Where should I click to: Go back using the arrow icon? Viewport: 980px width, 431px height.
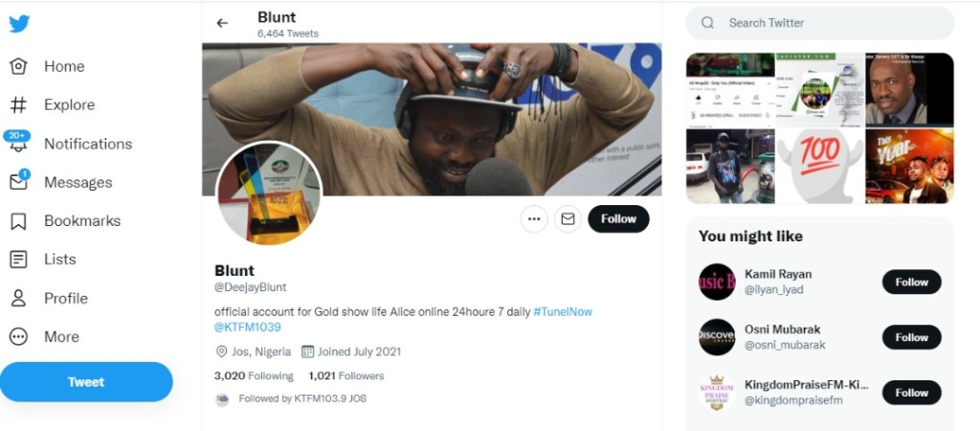coord(222,23)
